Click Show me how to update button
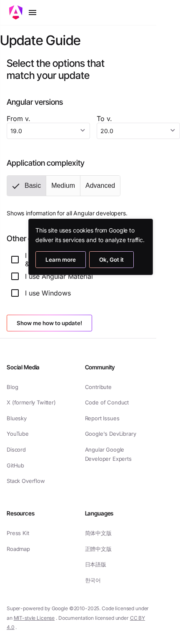This screenshot has width=180, height=644. pos(49,323)
